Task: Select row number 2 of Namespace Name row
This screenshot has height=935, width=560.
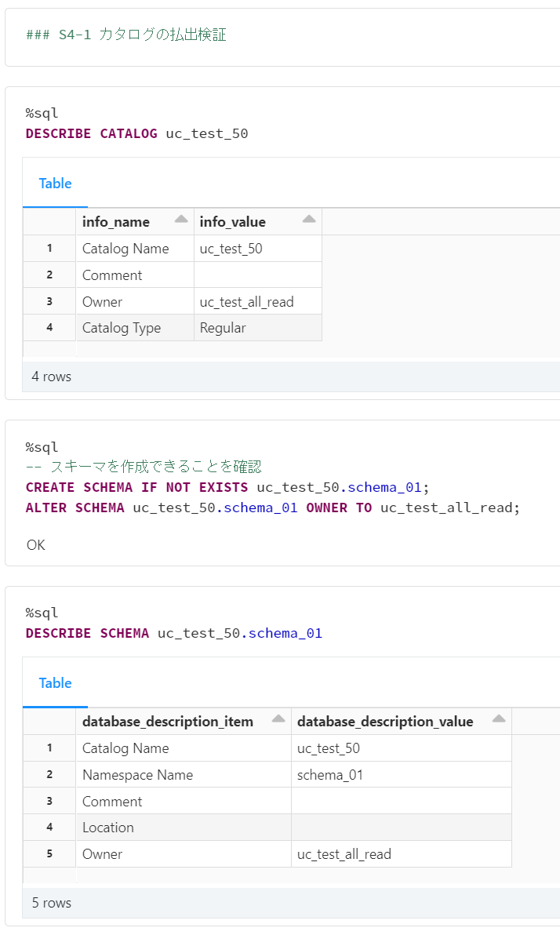Action: (49, 775)
